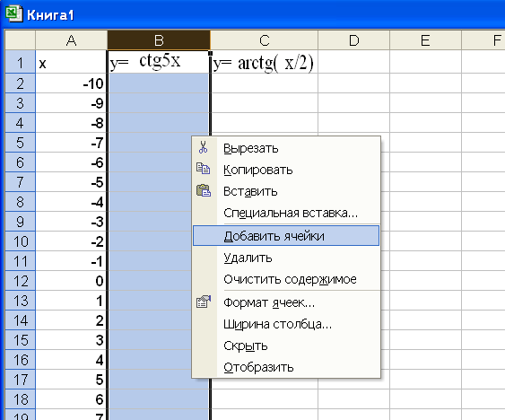Select column C header
505x420 pixels.
point(264,40)
